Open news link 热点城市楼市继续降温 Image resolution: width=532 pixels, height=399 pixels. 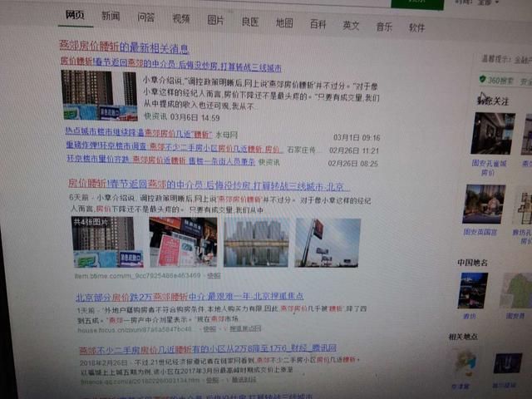click(x=139, y=132)
